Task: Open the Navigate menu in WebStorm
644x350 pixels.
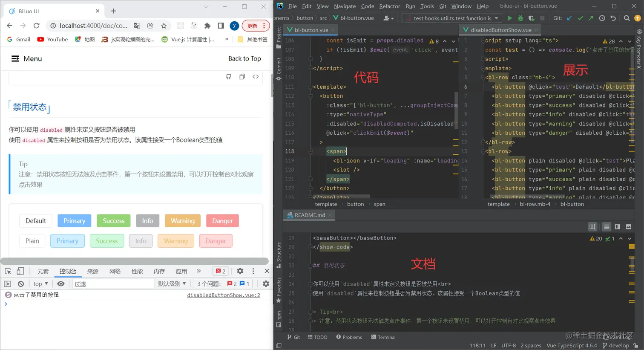Action: 345,6
